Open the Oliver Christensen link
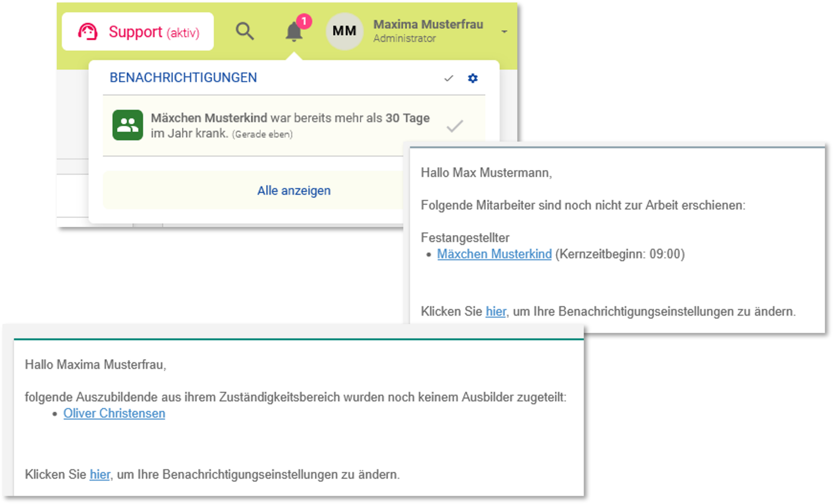The image size is (833, 504). [x=114, y=413]
